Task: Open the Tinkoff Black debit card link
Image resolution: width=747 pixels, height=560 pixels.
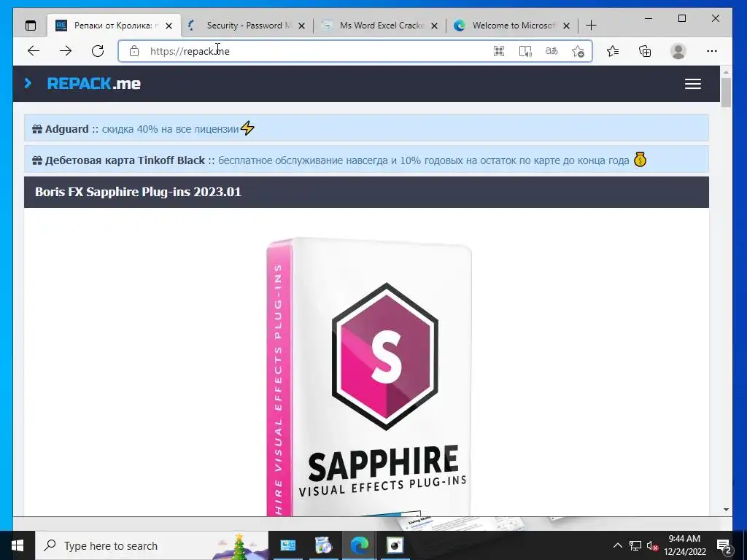Action: pyautogui.click(x=424, y=160)
